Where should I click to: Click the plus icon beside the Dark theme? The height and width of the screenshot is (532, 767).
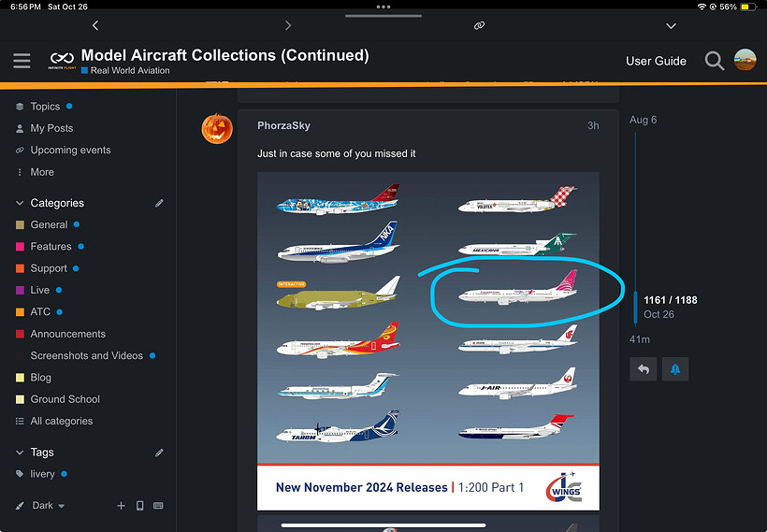(x=121, y=506)
